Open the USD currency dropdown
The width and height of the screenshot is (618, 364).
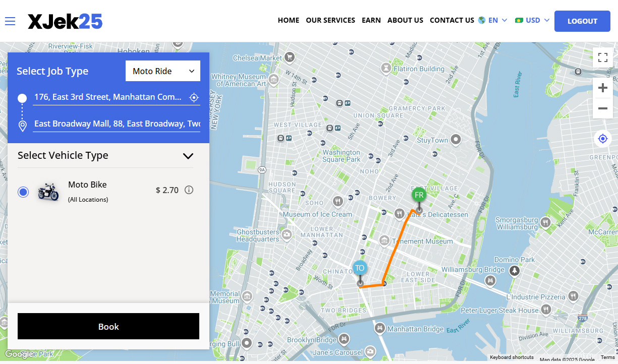(x=532, y=21)
